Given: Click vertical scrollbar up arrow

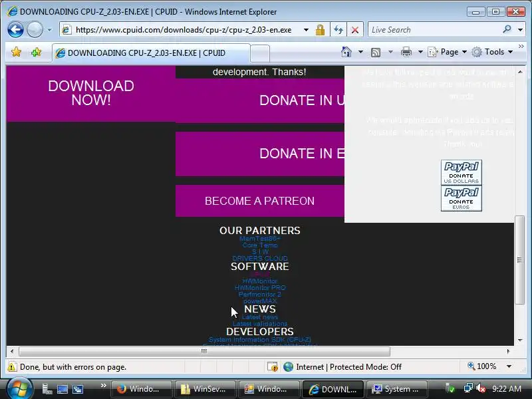Looking at the screenshot, I should [520, 72].
